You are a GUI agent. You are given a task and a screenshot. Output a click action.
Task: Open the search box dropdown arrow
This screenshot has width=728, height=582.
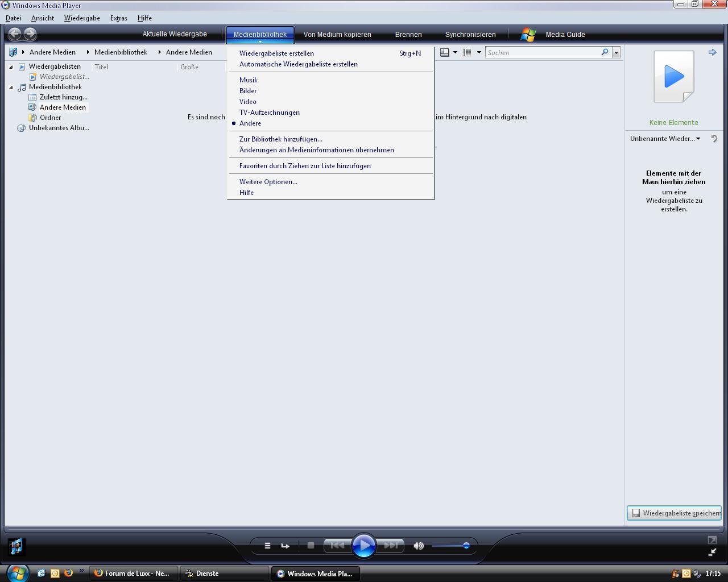(616, 52)
